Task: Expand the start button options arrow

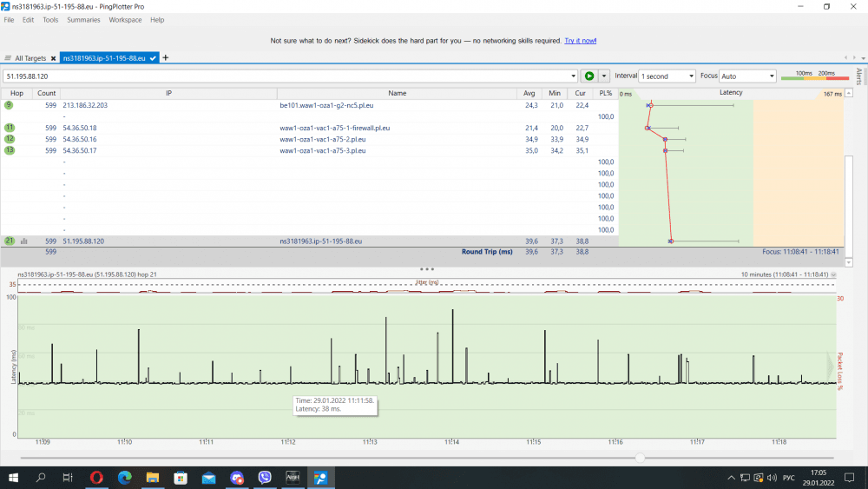Action: [x=604, y=76]
